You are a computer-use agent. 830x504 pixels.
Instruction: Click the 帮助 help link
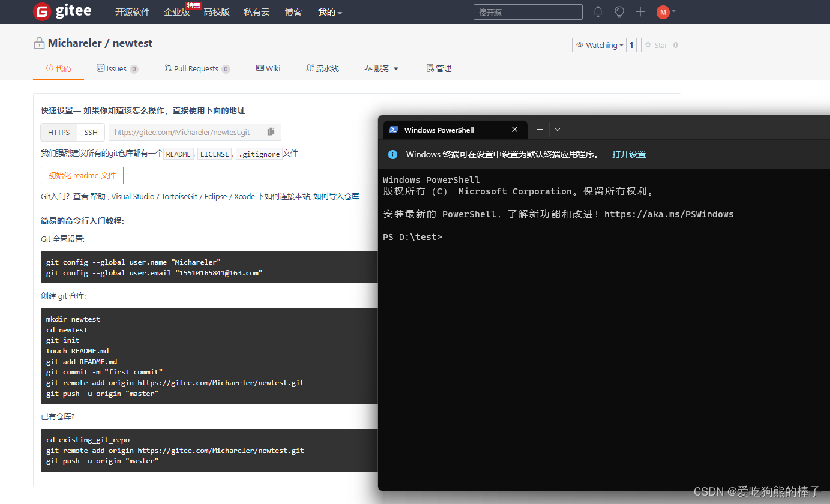98,196
